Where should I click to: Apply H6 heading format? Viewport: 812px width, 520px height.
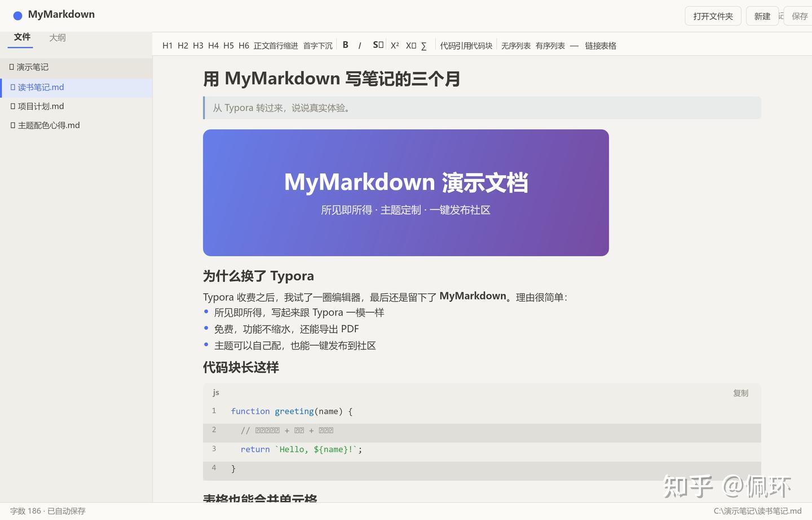[x=244, y=46]
